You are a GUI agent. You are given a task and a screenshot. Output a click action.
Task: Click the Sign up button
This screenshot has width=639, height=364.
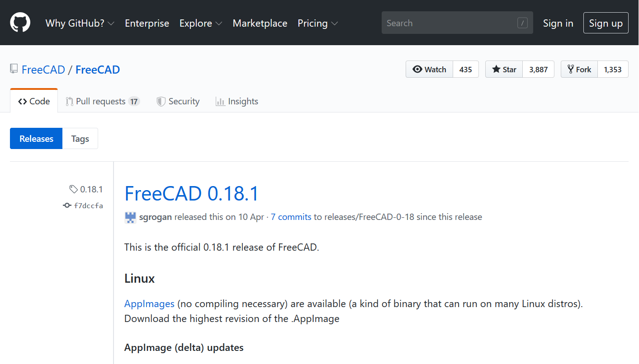pyautogui.click(x=606, y=23)
